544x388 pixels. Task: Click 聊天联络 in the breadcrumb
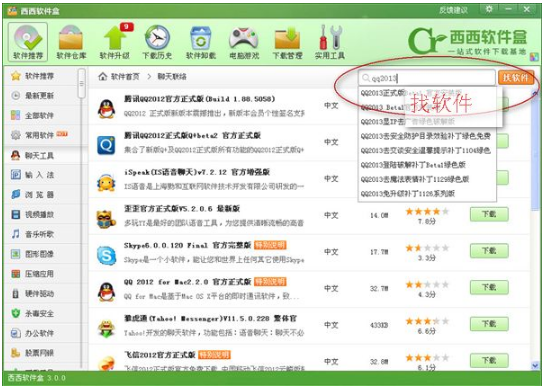(x=172, y=76)
